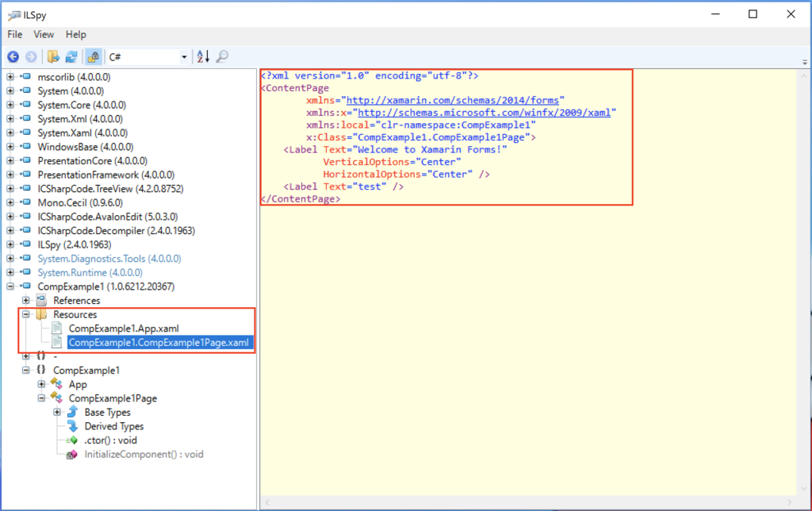Viewport: 812px width, 511px height.
Task: Click the Resources folder icon
Action: (x=41, y=314)
